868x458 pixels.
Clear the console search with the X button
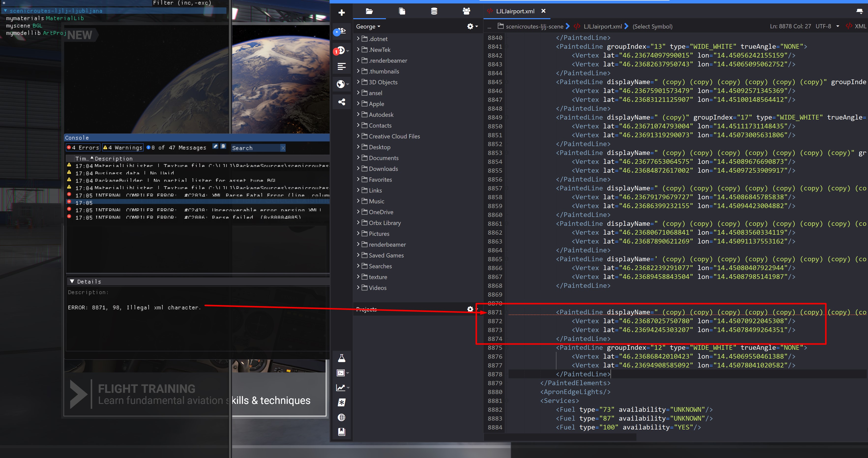(283, 148)
